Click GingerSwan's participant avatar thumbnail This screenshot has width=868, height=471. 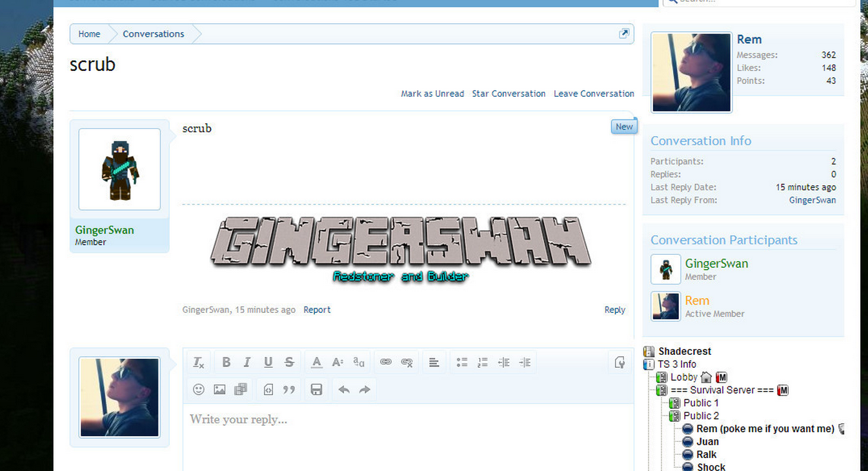pos(665,269)
